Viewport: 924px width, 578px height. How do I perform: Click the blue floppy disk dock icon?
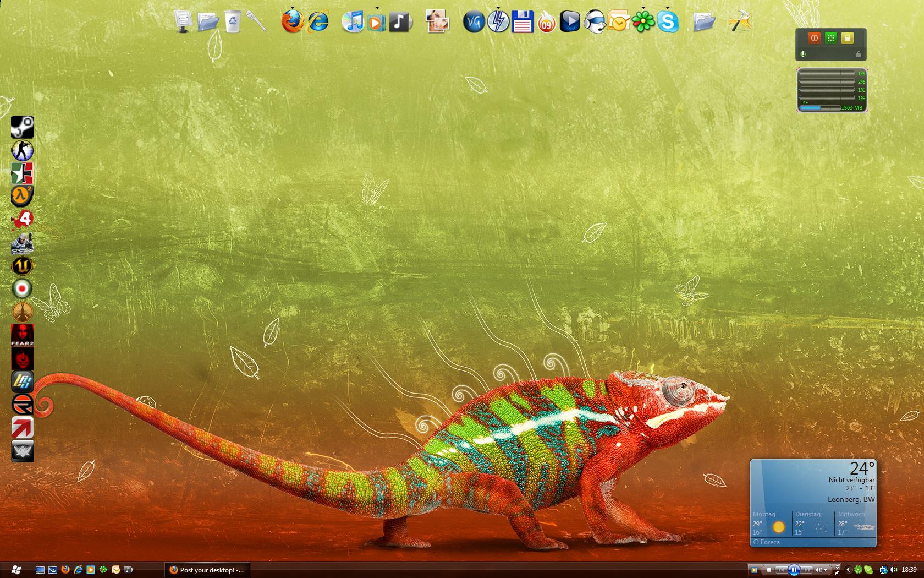click(x=522, y=22)
